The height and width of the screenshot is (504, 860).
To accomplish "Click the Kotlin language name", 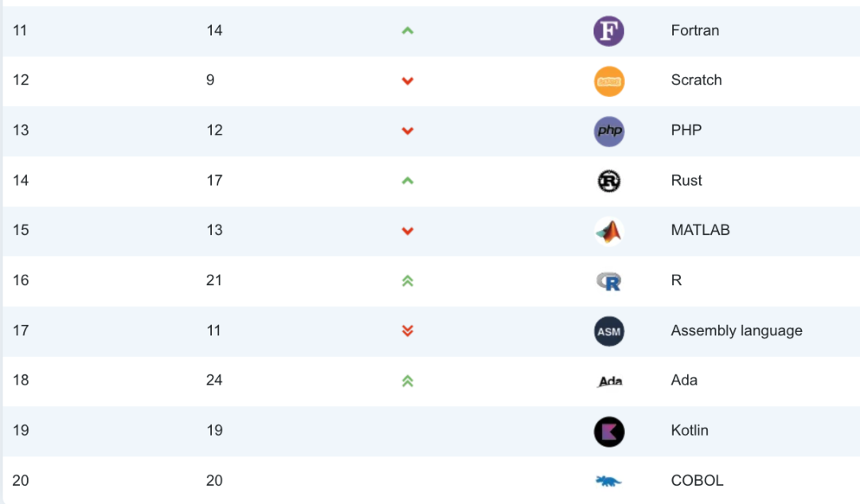I will pyautogui.click(x=690, y=430).
